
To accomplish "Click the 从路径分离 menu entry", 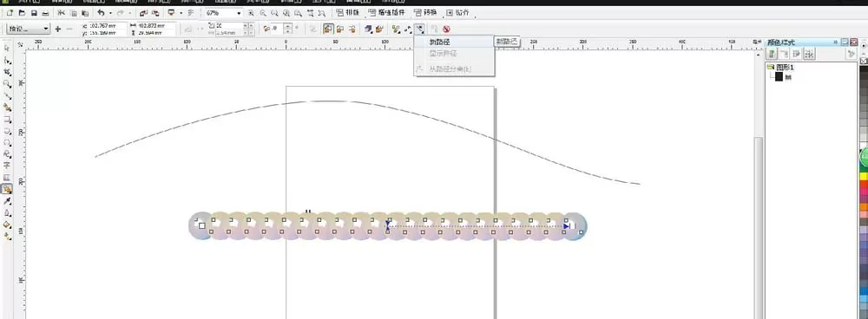I will [x=454, y=69].
